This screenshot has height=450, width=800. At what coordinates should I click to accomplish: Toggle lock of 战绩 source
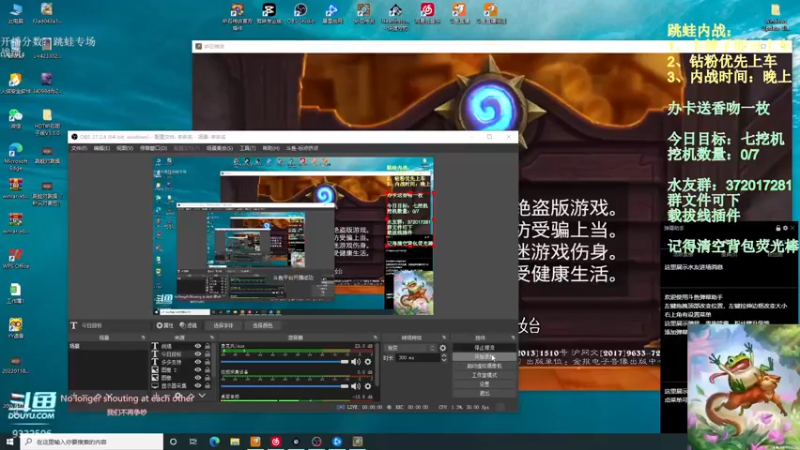pos(207,346)
